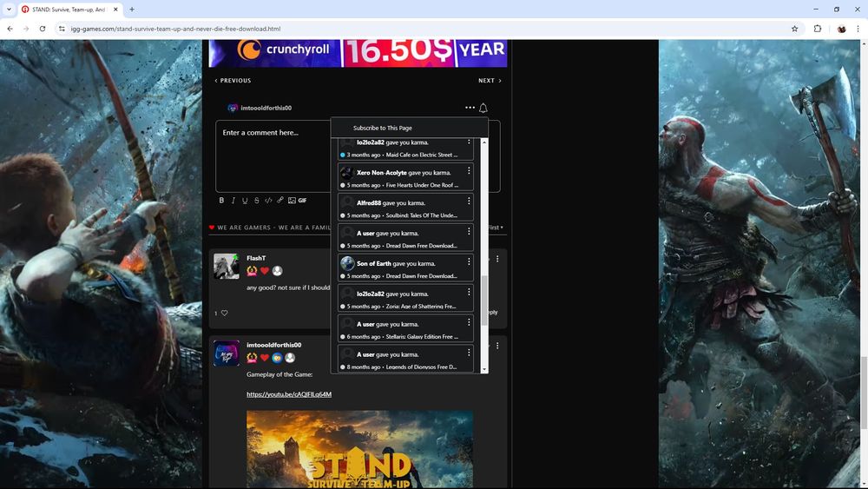868x489 pixels.
Task: Open options menu on imtoooldforthis00's comment
Action: pyautogui.click(x=497, y=346)
